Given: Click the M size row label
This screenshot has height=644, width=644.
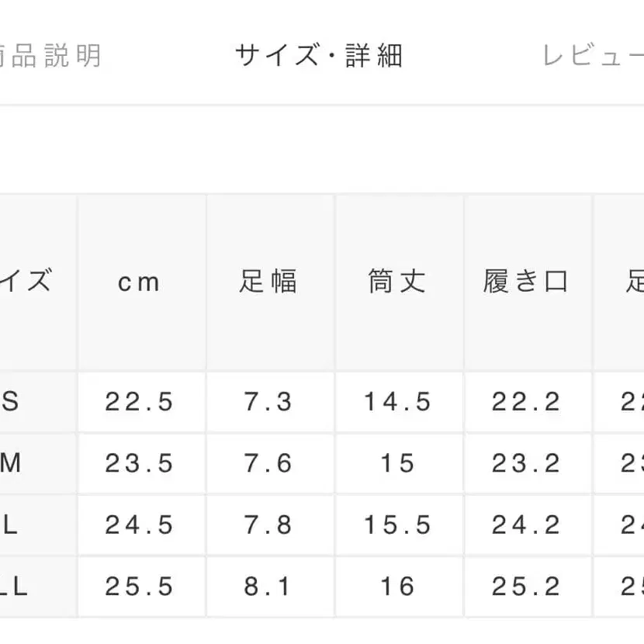Looking at the screenshot, I should point(12,463).
